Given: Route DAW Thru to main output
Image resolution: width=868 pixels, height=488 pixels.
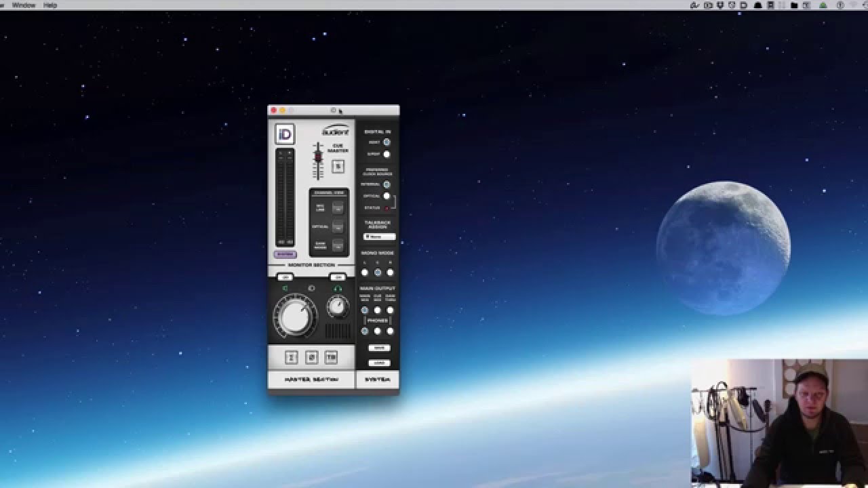Looking at the screenshot, I should [x=390, y=310].
